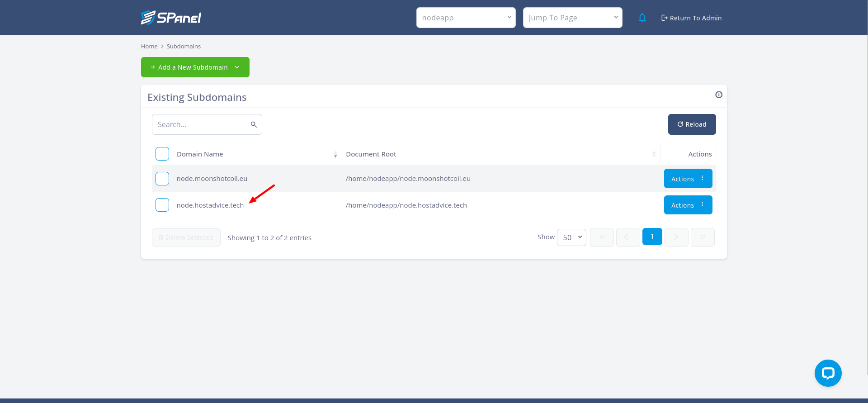Go to the first page of results

pos(602,237)
